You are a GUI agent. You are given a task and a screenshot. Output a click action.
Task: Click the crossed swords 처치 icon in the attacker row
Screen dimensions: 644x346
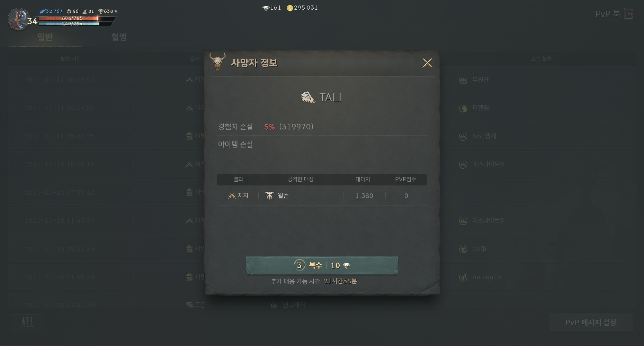coord(232,196)
